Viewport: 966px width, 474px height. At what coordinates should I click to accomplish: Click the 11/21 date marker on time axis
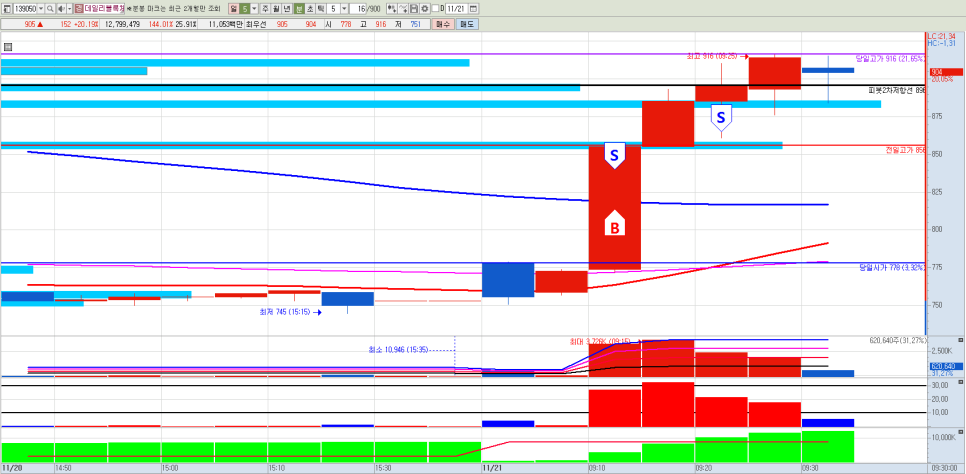(492, 468)
